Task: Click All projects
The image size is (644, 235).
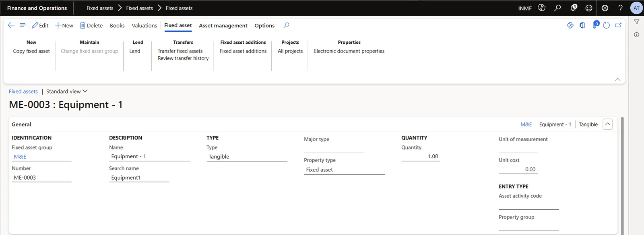Action: coord(290,51)
